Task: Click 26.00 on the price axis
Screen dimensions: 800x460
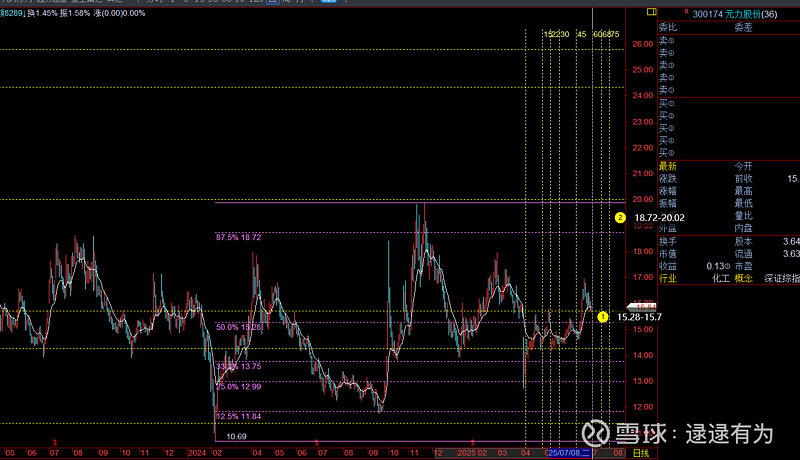Action: point(642,44)
